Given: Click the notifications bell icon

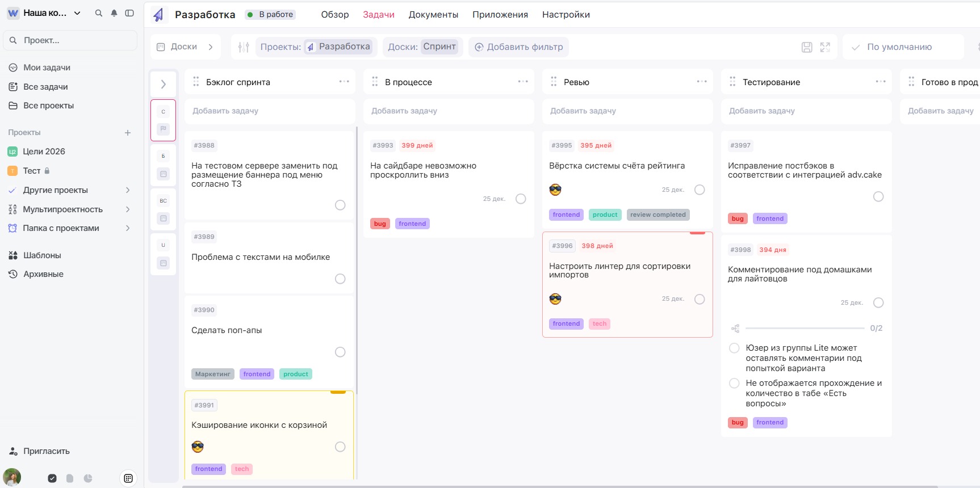Looking at the screenshot, I should (x=114, y=13).
